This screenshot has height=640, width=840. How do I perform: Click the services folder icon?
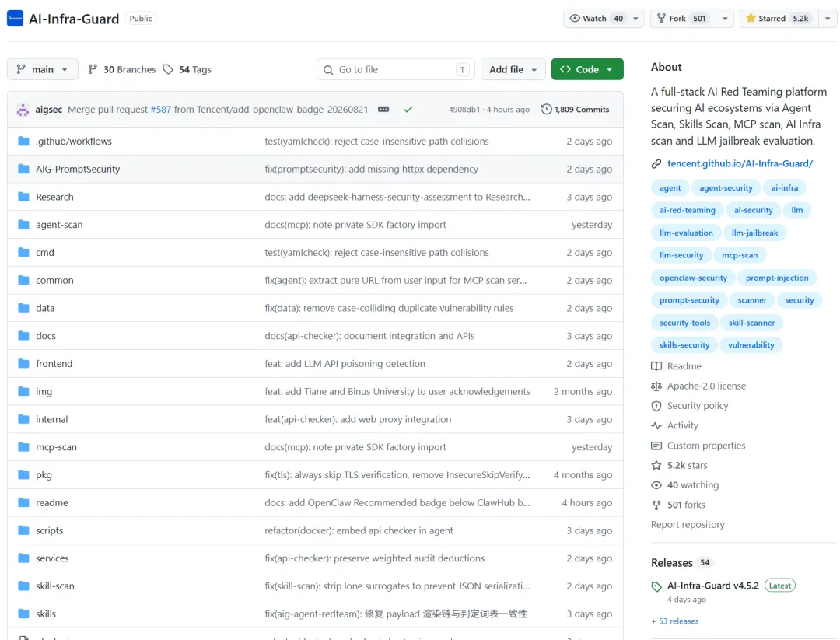click(23, 558)
